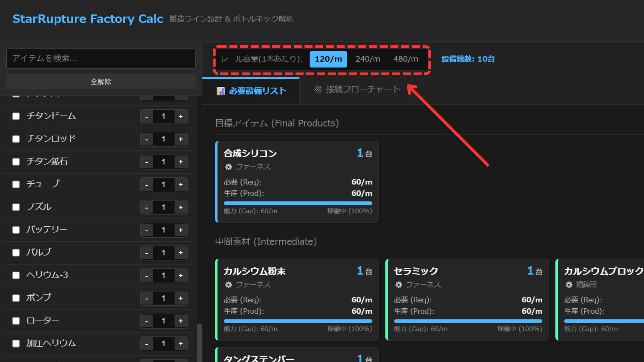Check the チタンロッド checkbox
The image size is (644, 362).
(x=16, y=139)
